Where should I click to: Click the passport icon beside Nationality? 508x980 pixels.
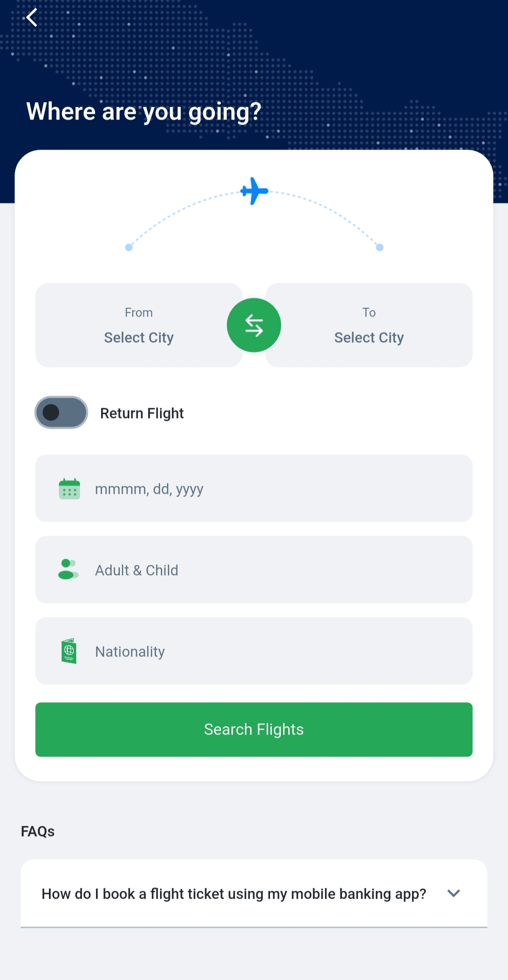[x=69, y=651]
